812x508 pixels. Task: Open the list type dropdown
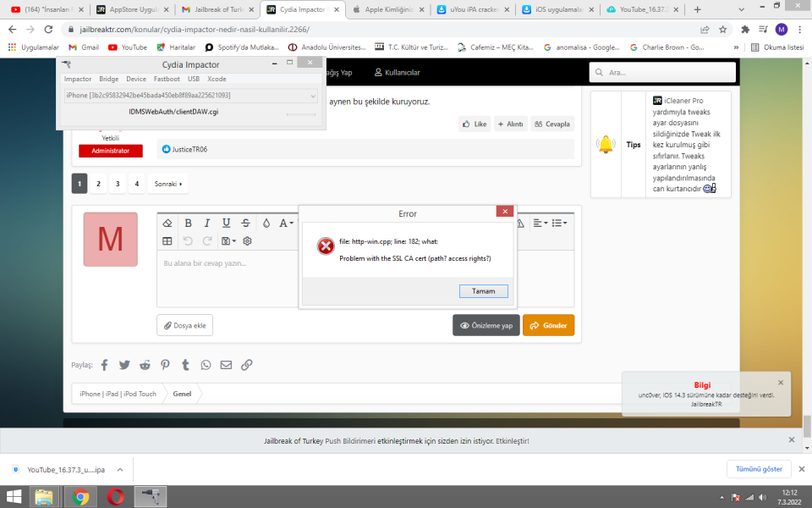tap(560, 224)
